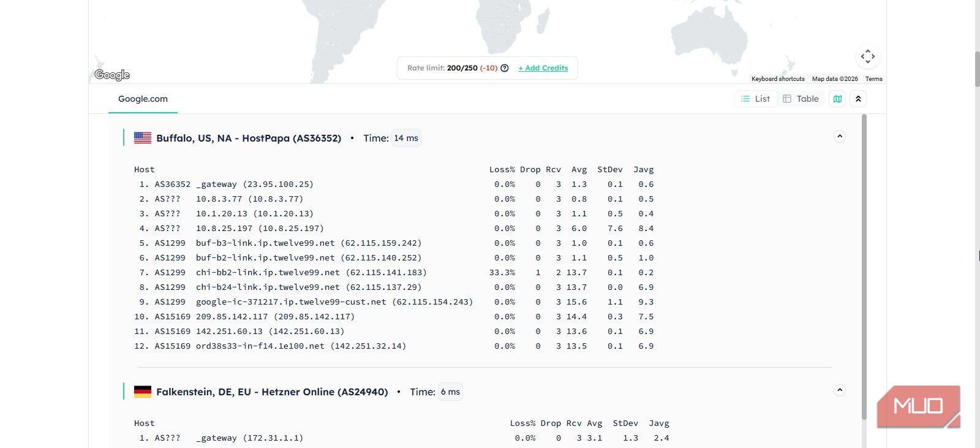The image size is (980, 448).
Task: Switch results to Table view
Action: coord(801,99)
